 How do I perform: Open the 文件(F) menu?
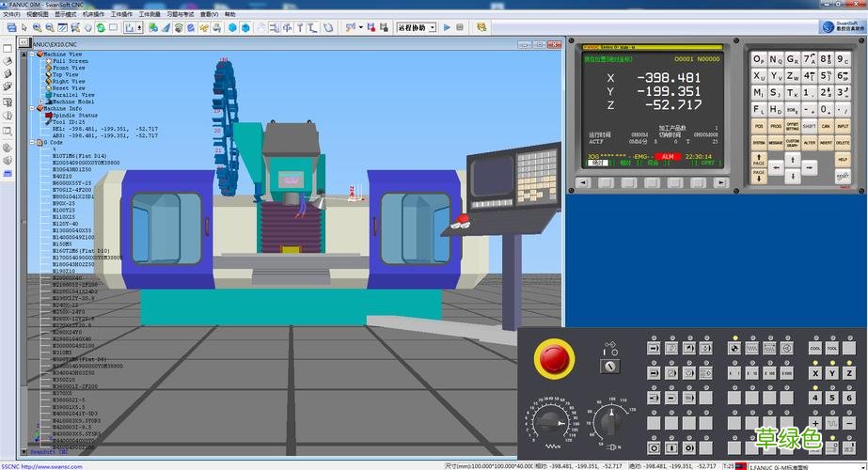pyautogui.click(x=11, y=15)
